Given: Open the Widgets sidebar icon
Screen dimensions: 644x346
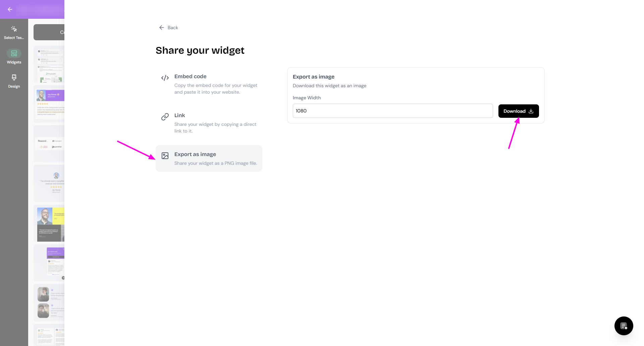Looking at the screenshot, I should pyautogui.click(x=14, y=54).
